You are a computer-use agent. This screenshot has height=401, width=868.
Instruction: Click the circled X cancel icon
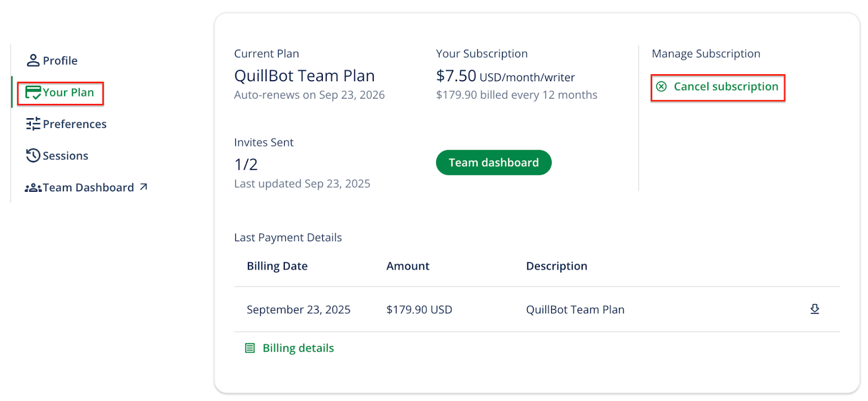661,87
